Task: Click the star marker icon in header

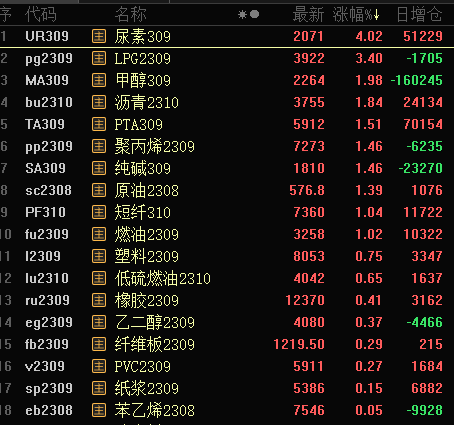Action: tap(242, 14)
